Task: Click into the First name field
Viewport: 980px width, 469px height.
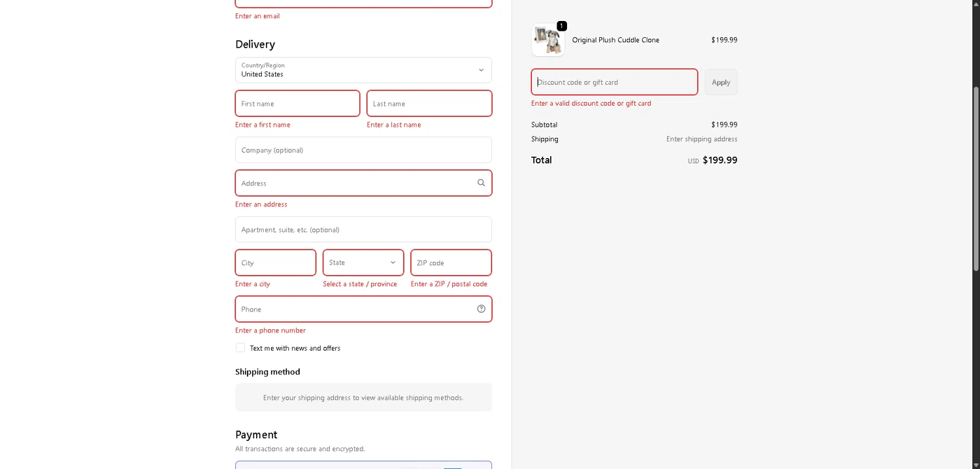Action: 297,104
